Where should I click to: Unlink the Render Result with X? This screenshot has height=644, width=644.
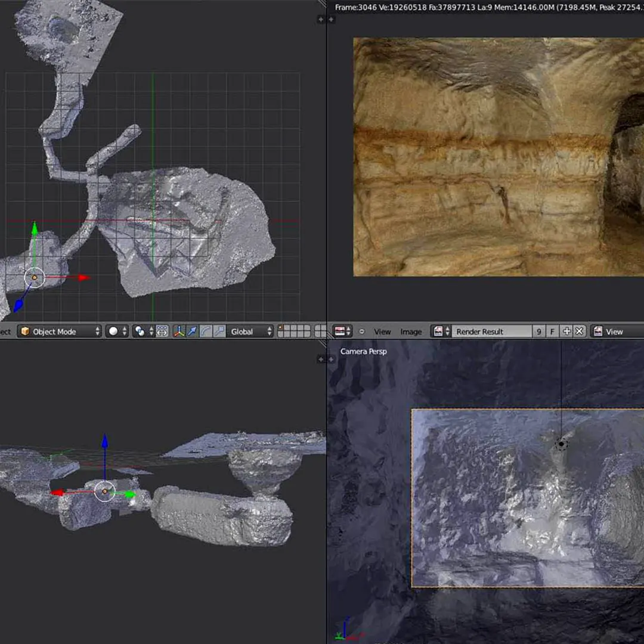coord(579,332)
